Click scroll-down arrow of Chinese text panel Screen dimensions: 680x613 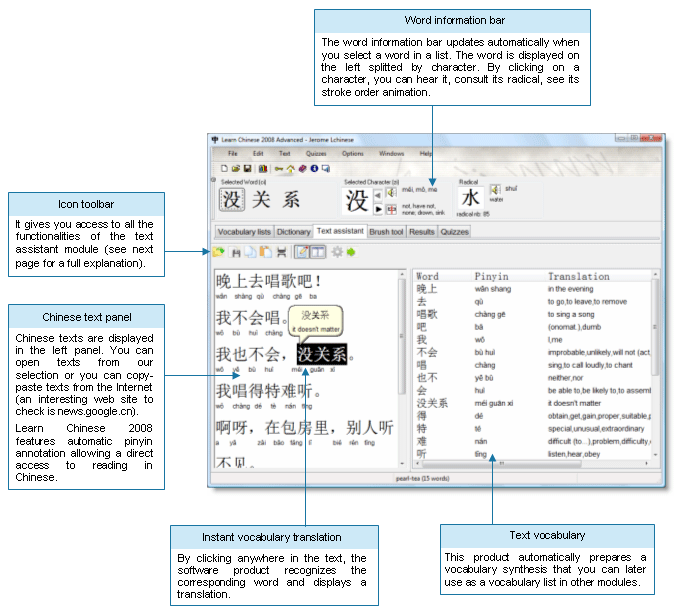point(402,463)
